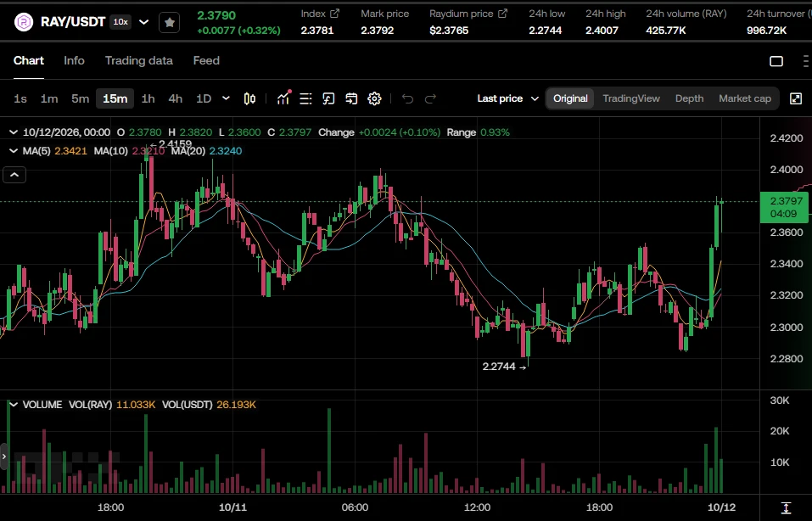Image resolution: width=812 pixels, height=521 pixels.
Task: Click the 10x leverage badge
Action: pos(120,22)
